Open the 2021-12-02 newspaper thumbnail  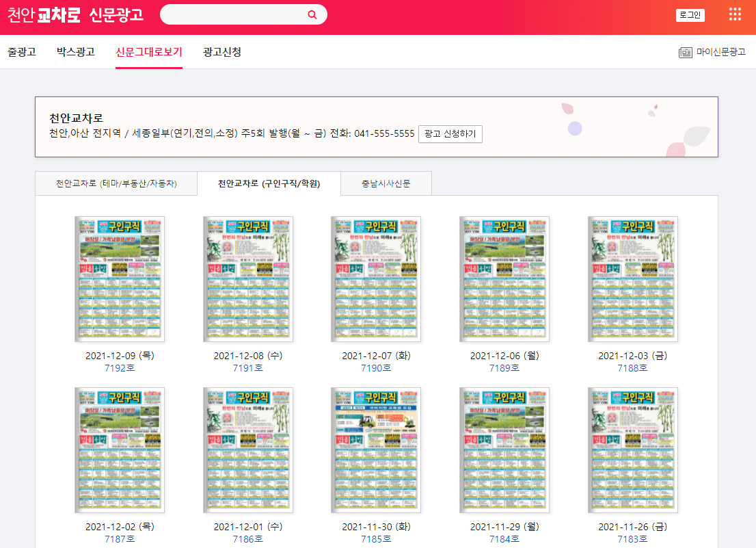[x=120, y=450]
